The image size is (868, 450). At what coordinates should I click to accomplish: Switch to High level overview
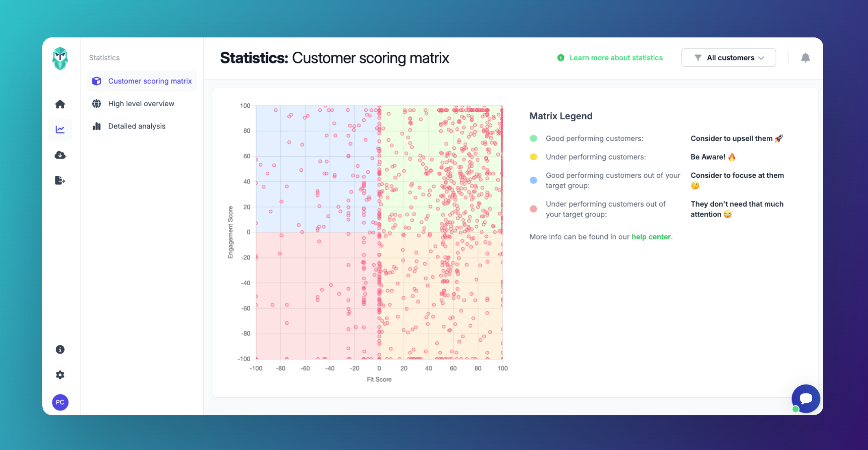pyautogui.click(x=141, y=104)
